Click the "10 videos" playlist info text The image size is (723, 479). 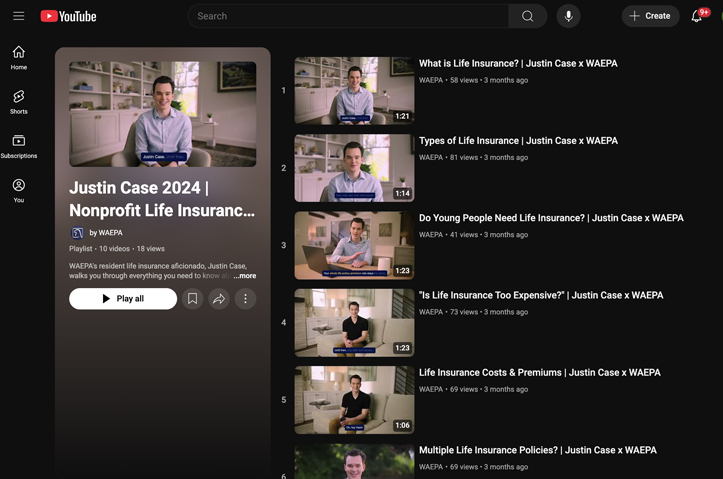coord(114,249)
